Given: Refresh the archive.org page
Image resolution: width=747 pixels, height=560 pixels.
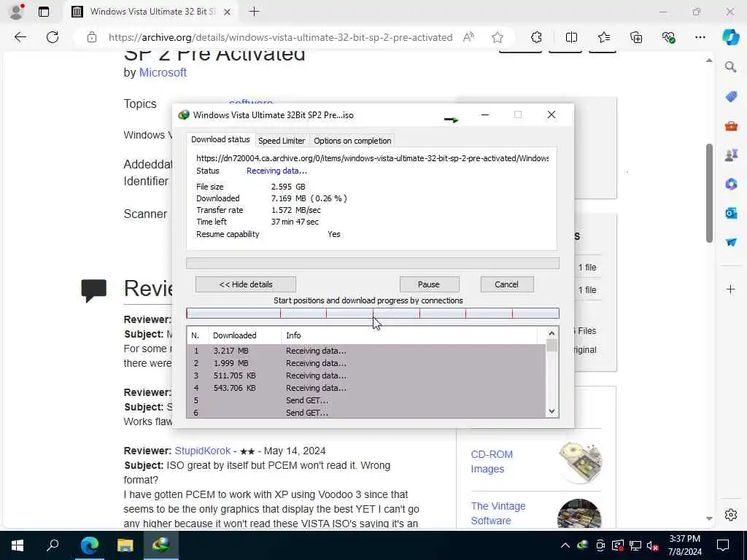Looking at the screenshot, I should point(53,37).
